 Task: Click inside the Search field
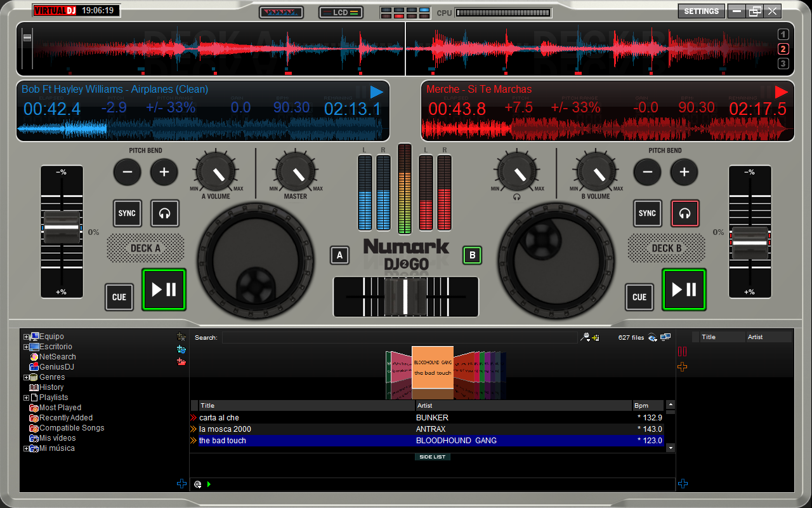tap(400, 338)
